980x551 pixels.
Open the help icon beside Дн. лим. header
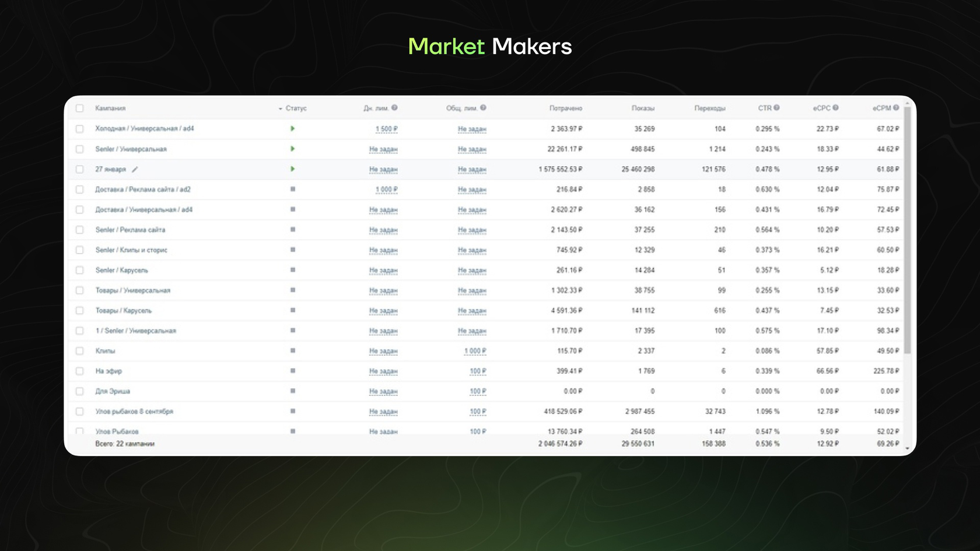click(x=394, y=108)
